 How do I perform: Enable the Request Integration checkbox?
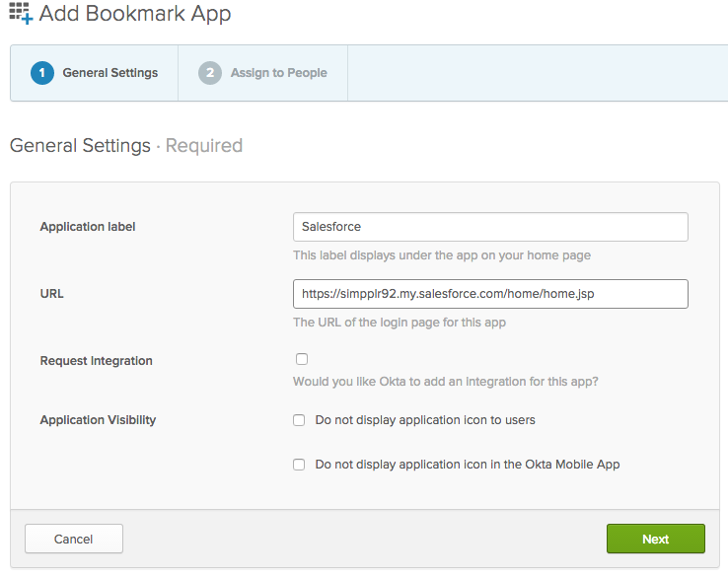point(302,359)
